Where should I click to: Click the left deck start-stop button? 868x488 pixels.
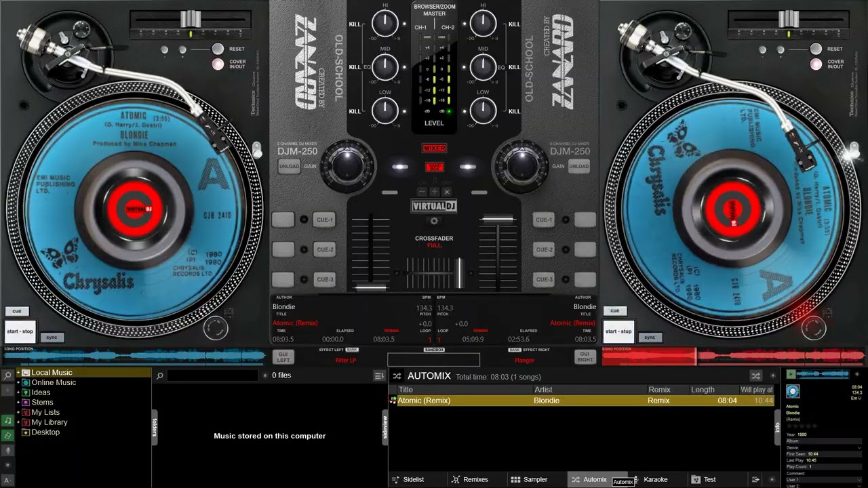click(20, 331)
